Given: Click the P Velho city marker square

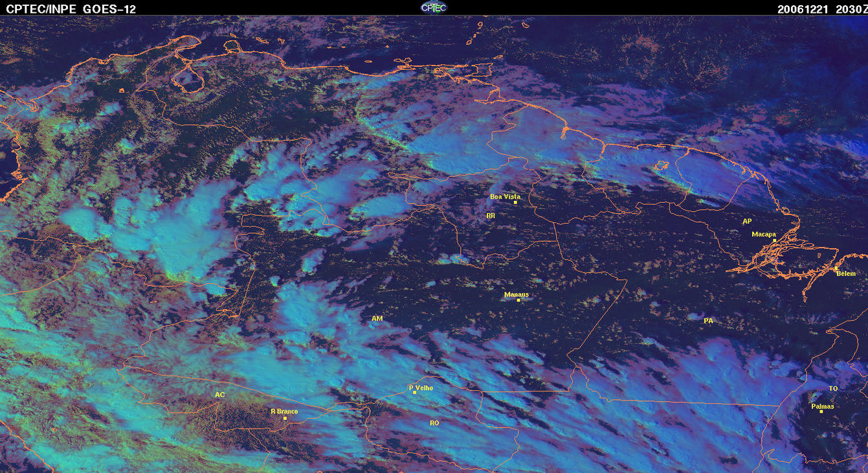Looking at the screenshot, I should click(414, 393).
